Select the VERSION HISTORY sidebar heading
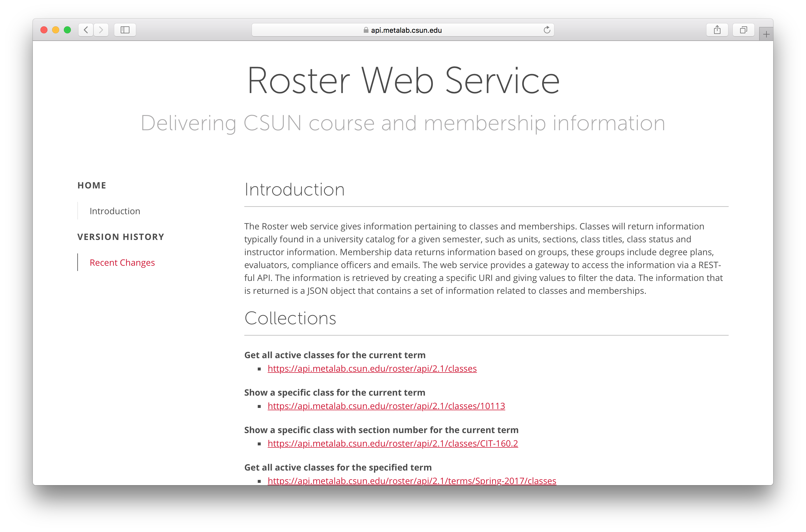 121,237
